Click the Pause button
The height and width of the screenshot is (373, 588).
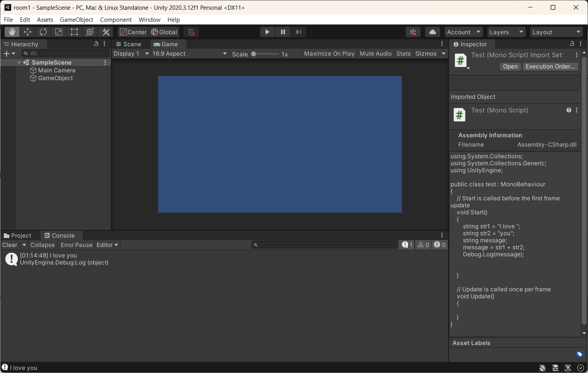[283, 32]
